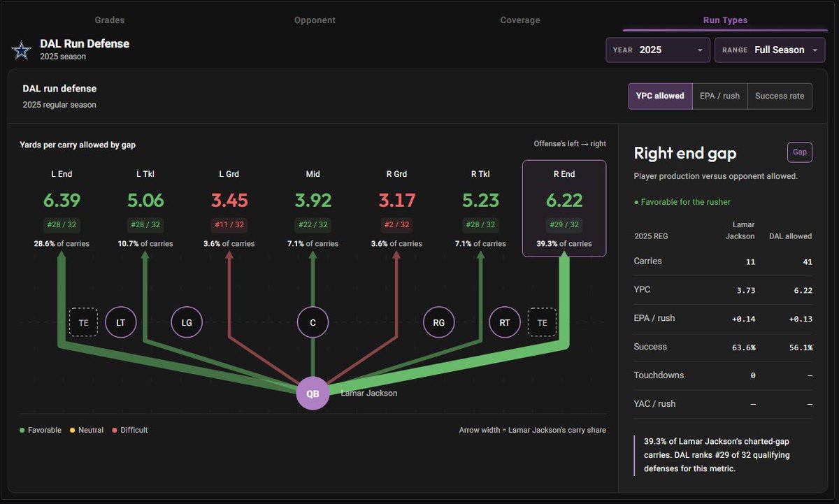Viewport: 839px width, 504px height.
Task: Click the C center circle
Action: [x=313, y=322]
